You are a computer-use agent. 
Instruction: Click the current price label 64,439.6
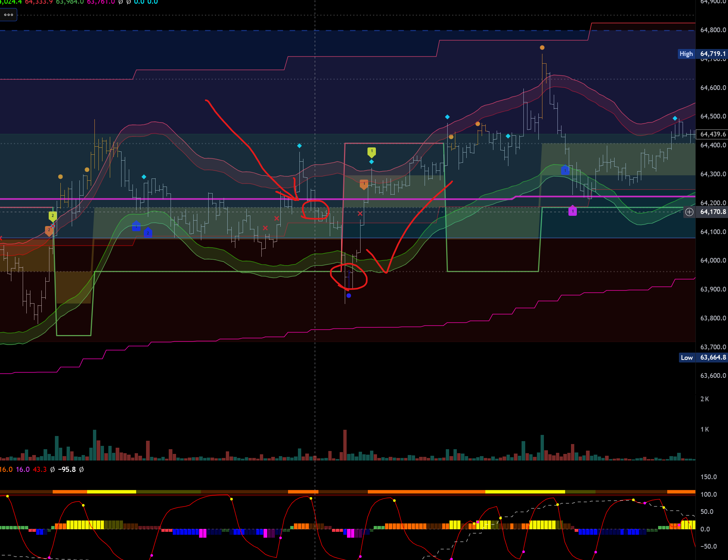click(x=713, y=134)
